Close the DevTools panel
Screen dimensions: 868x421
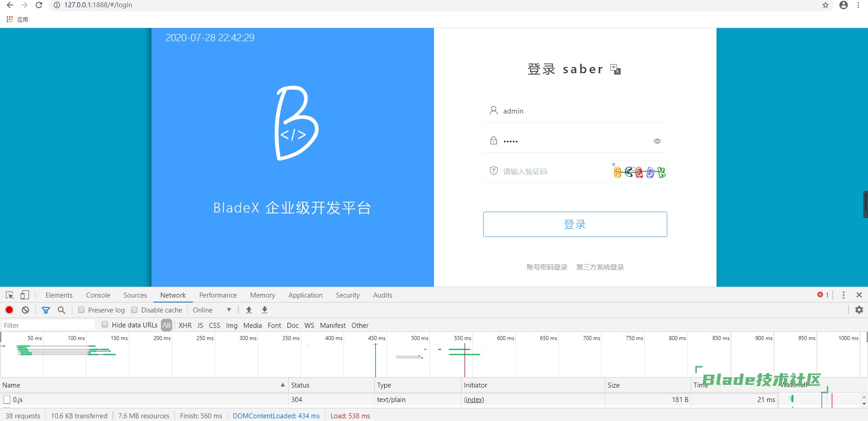(x=859, y=295)
